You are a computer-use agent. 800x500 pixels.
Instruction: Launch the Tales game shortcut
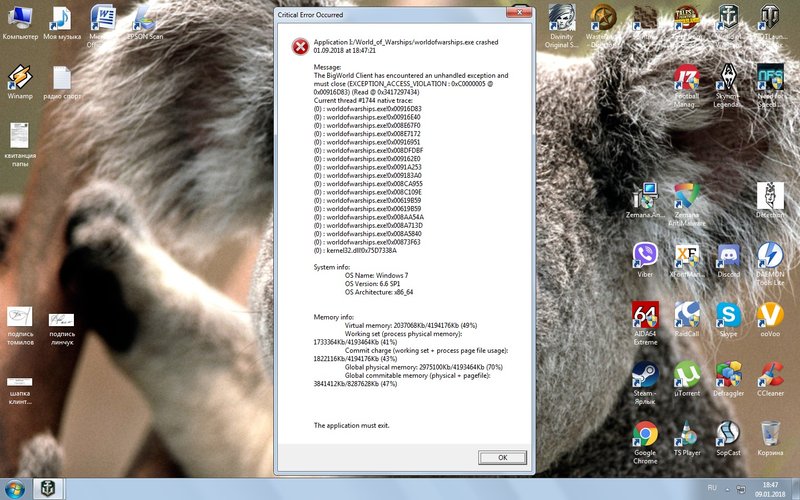(686, 23)
